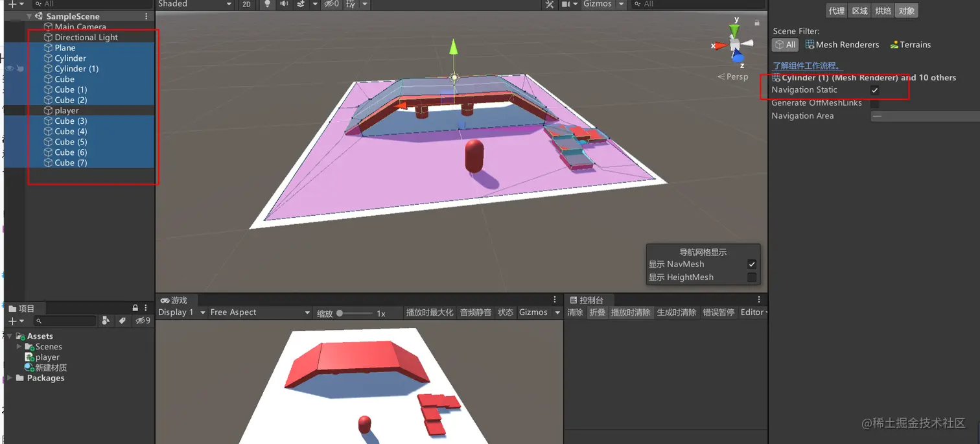
Task: Open Game view Gizmos dropdown arrow
Action: point(557,312)
